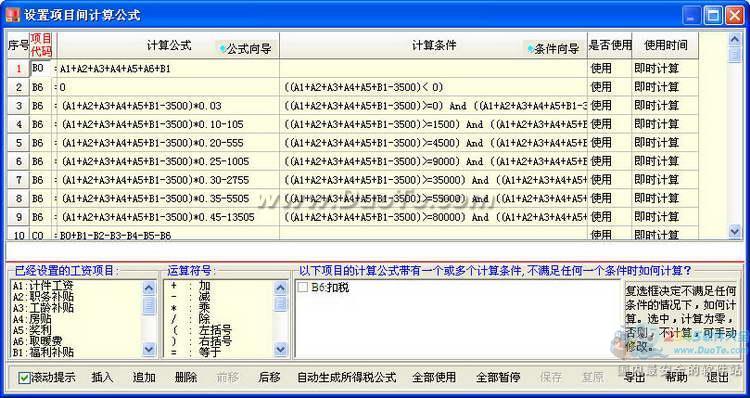
Task: Click formula B0+B1-B2-B3-B4-B5-B6
Action: click(x=115, y=235)
